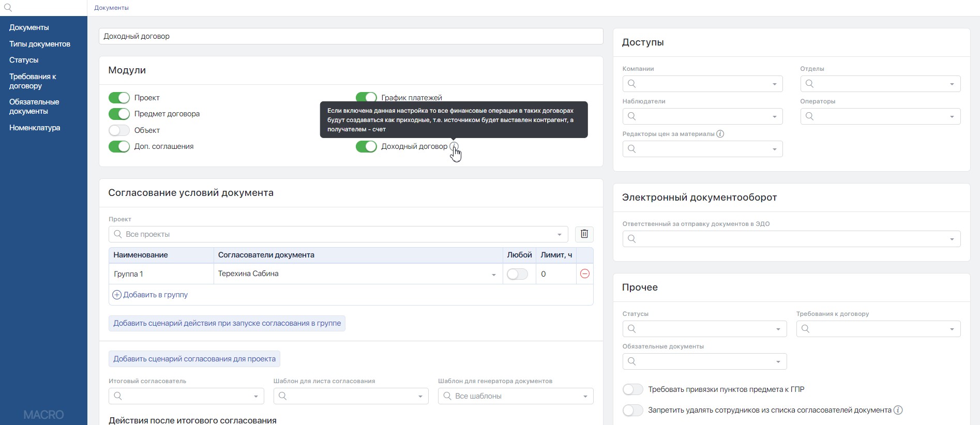This screenshot has width=980, height=425.
Task: Disable the Проект module switch
Action: (119, 98)
